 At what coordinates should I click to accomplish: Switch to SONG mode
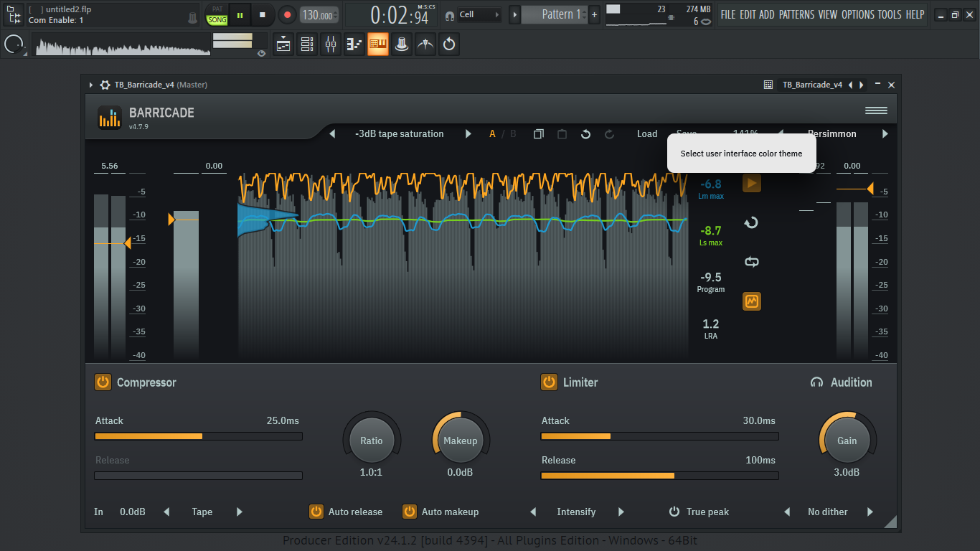click(x=217, y=20)
